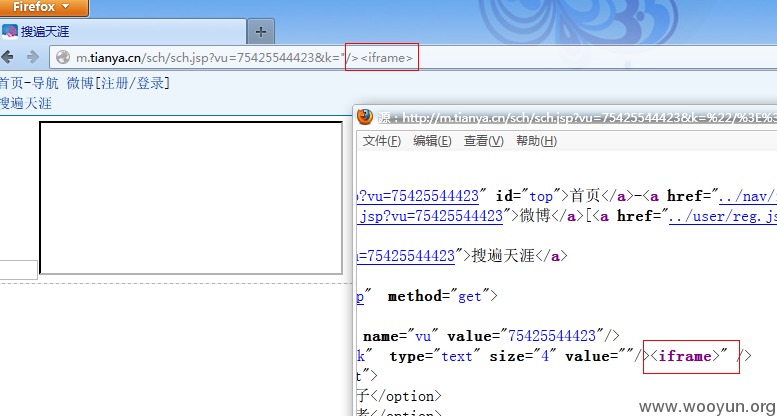The image size is (777, 416).
Task: Open 编辑(E) menu in source window
Action: tap(432, 141)
